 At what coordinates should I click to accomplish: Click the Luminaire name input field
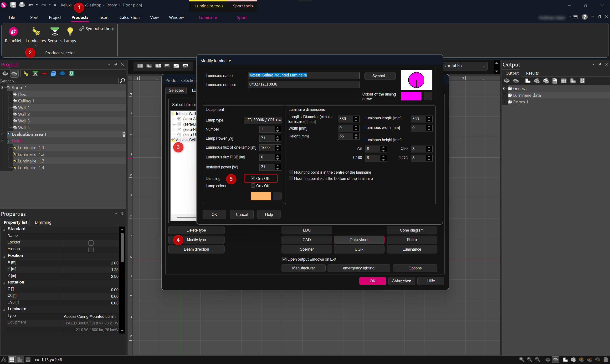[303, 75]
